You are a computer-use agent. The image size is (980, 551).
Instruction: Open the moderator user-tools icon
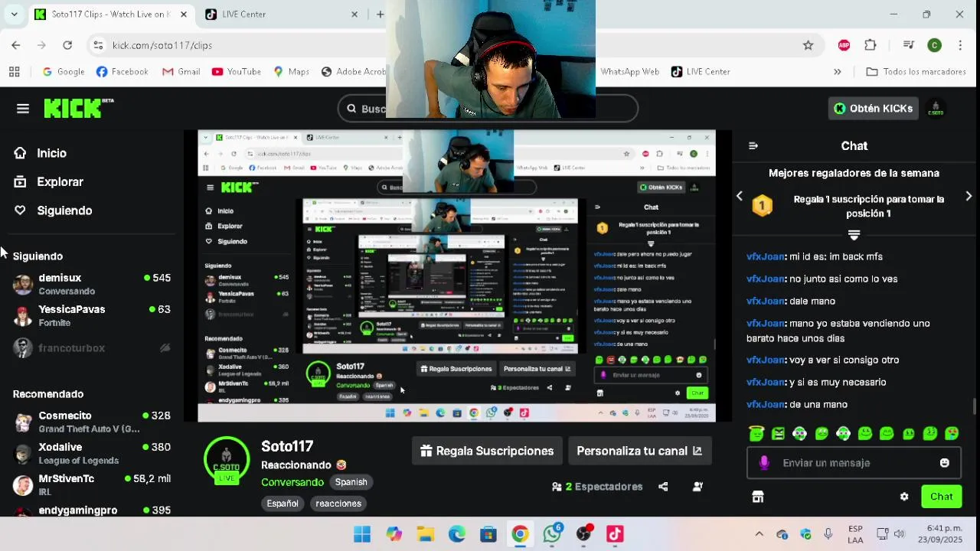pyautogui.click(x=697, y=487)
